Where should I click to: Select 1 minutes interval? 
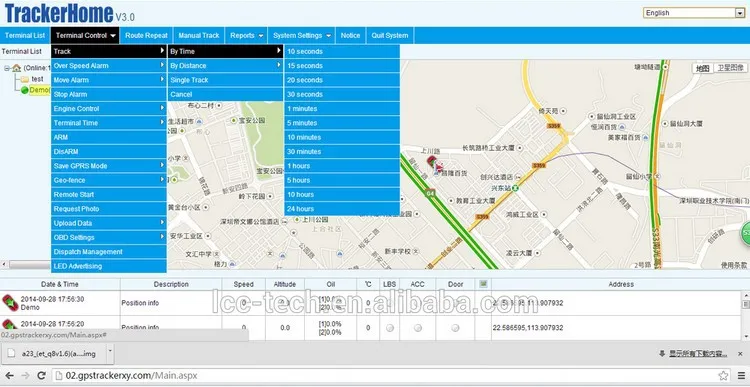click(x=342, y=109)
